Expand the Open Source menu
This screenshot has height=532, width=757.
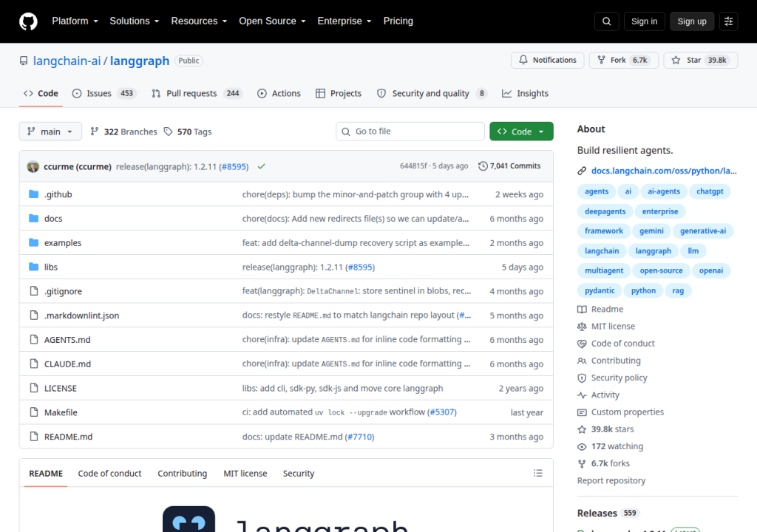point(272,21)
